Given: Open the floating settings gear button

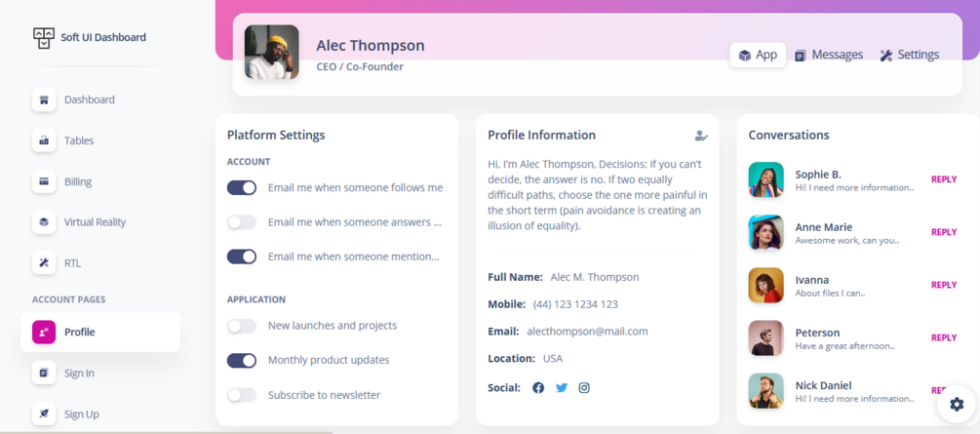Looking at the screenshot, I should (956, 404).
